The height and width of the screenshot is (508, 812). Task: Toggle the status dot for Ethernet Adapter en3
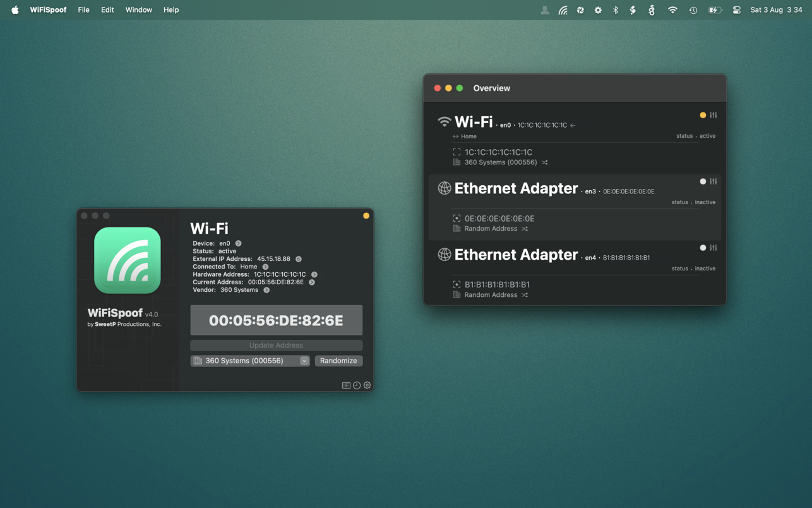[703, 182]
